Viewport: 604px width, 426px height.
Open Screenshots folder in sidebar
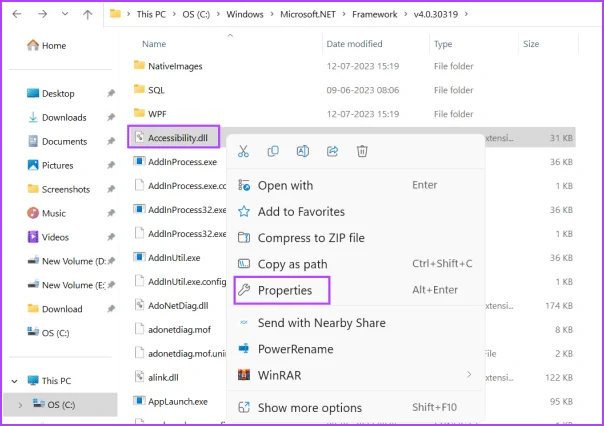(x=59, y=189)
